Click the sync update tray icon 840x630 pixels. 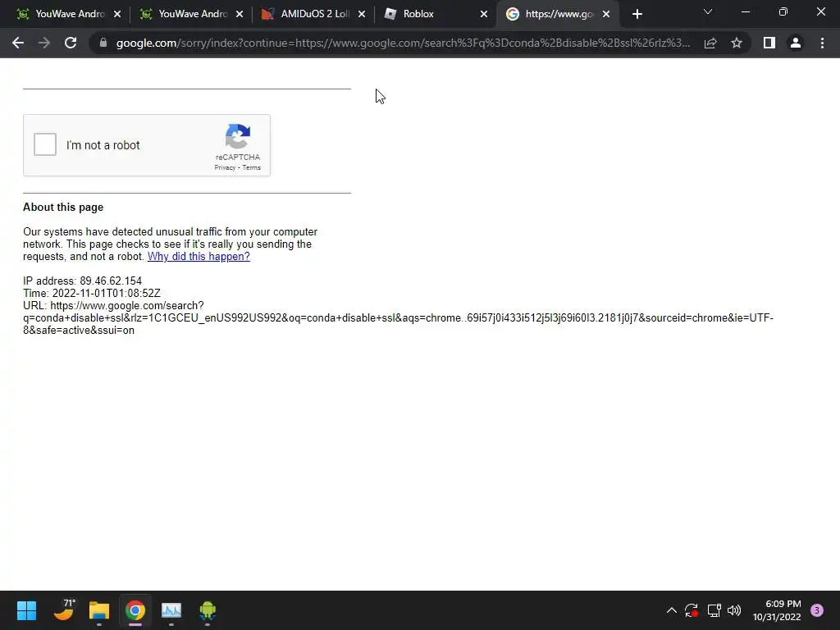[691, 610]
